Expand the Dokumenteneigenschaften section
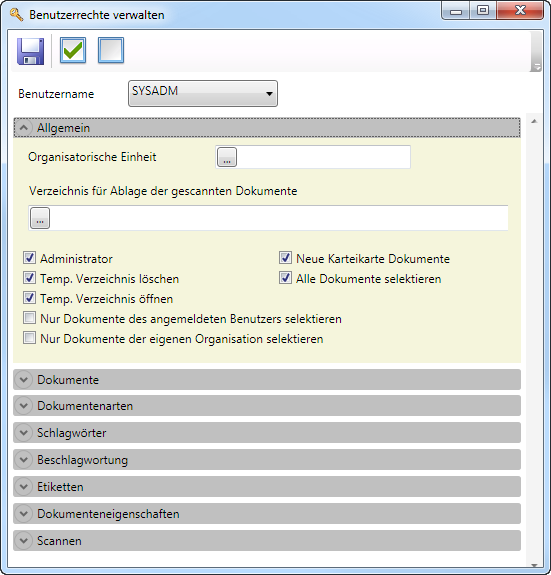Image resolution: width=551 pixels, height=575 pixels. [x=267, y=514]
